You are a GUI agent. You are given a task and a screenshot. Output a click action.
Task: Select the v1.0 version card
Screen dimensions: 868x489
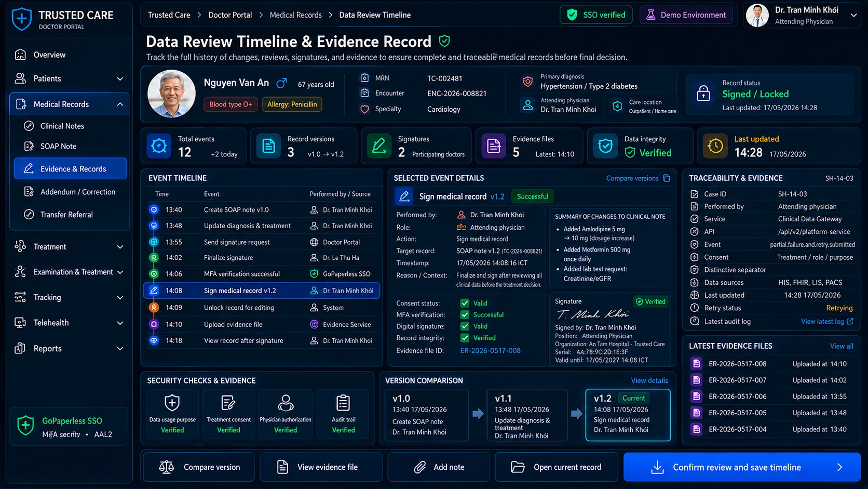coord(427,415)
